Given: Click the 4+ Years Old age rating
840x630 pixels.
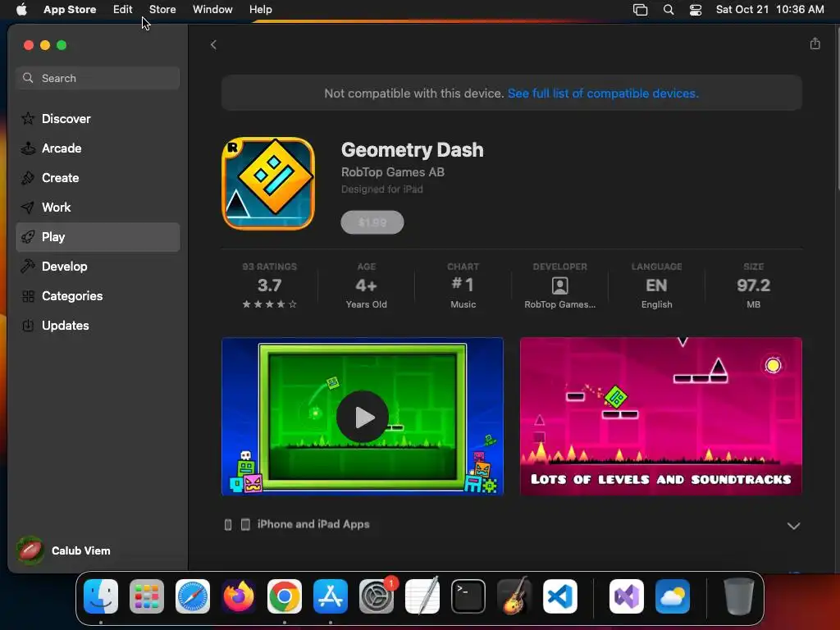Looking at the screenshot, I should click(367, 285).
